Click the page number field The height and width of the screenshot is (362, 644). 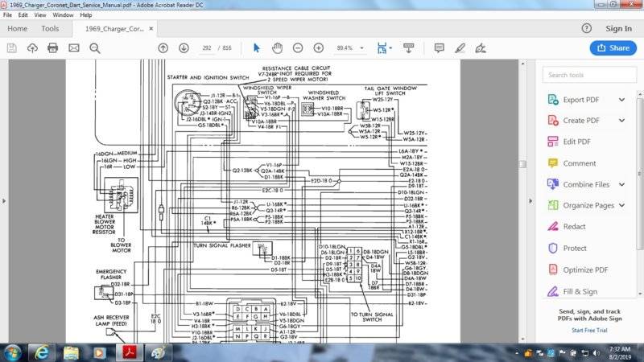click(207, 48)
